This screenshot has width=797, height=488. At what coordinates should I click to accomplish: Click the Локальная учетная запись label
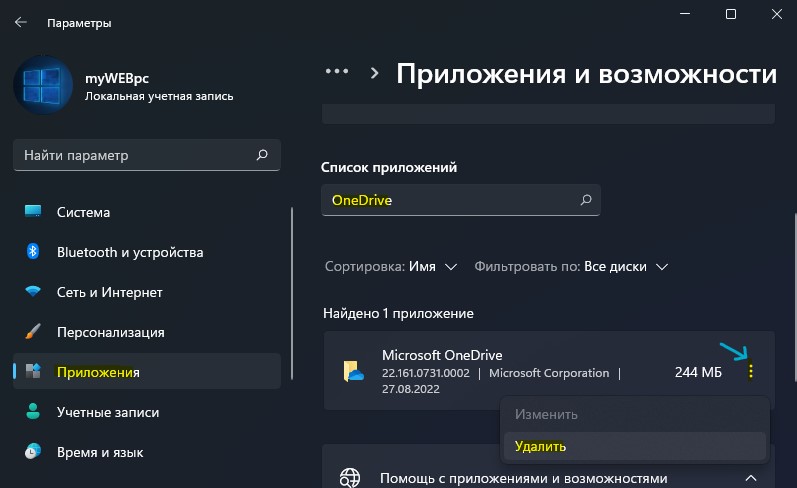tap(159, 96)
